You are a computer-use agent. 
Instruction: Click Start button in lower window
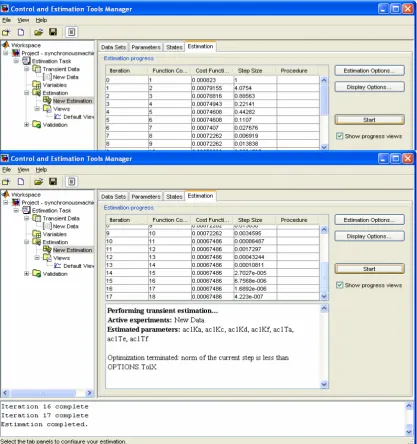[369, 269]
